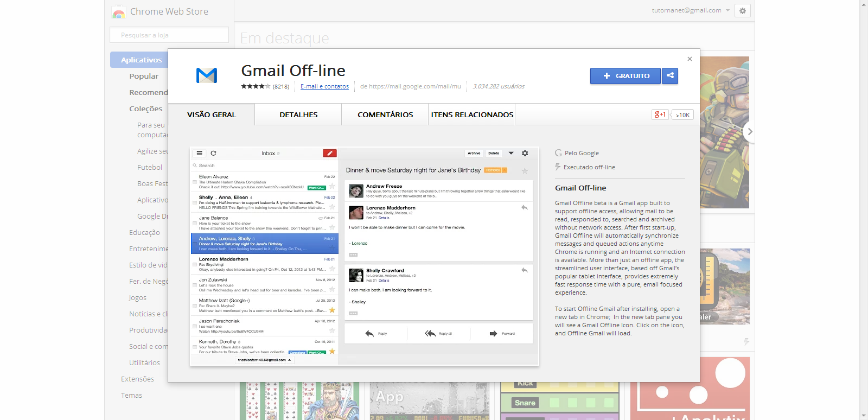Click the Google +1 button

660,114
